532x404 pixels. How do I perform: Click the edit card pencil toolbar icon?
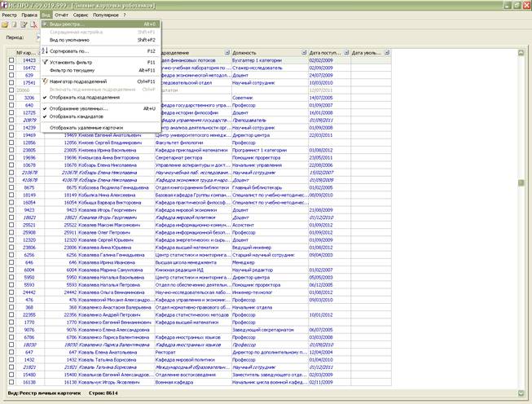click(24, 24)
